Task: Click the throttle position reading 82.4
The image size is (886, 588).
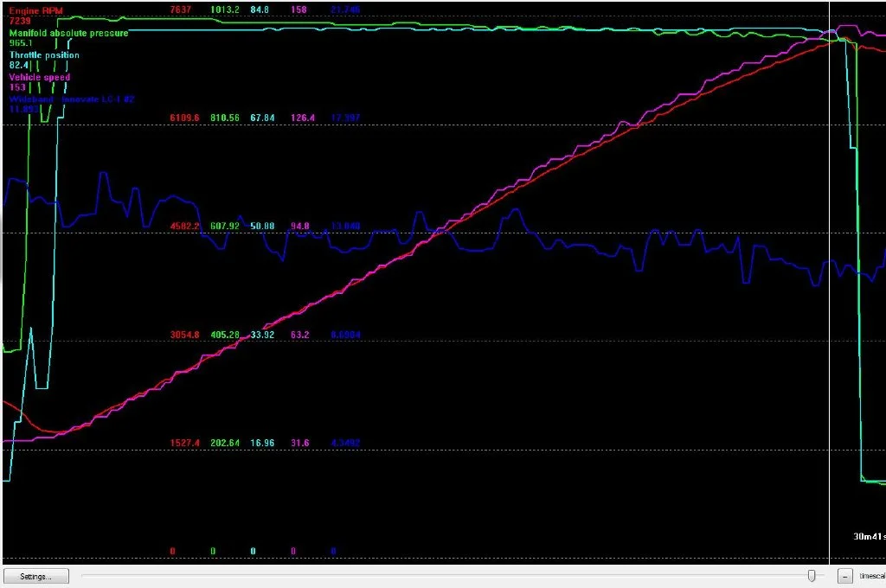Action: (19, 65)
